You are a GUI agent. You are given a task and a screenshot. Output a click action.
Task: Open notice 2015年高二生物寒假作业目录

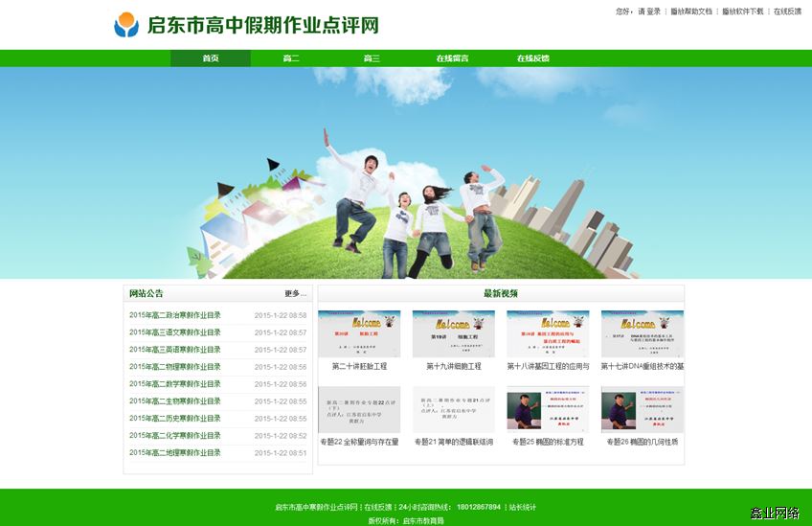tap(175, 401)
